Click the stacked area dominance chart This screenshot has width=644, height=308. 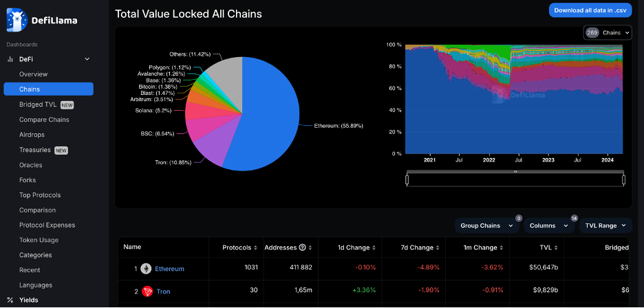[x=514, y=99]
